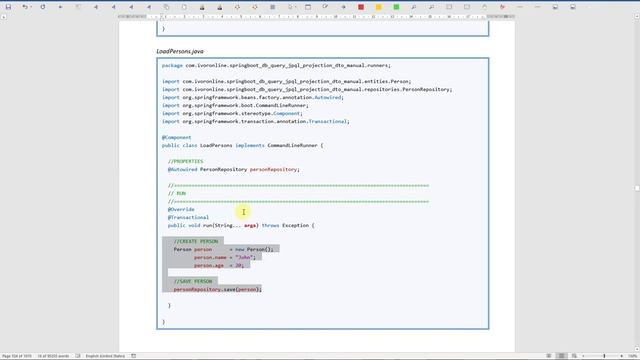This screenshot has height=360, width=640.
Task: Click the vertical scrollbar thumb
Action: click(x=637, y=188)
